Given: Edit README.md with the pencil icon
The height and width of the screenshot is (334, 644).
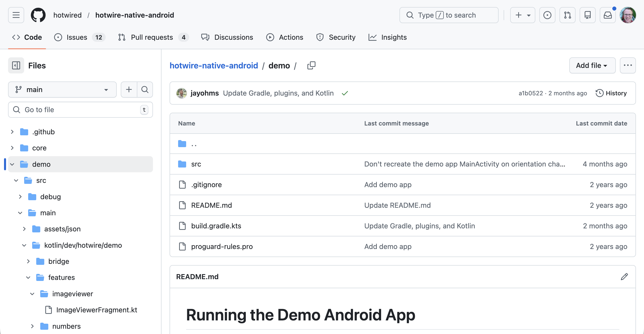Looking at the screenshot, I should coord(624,277).
